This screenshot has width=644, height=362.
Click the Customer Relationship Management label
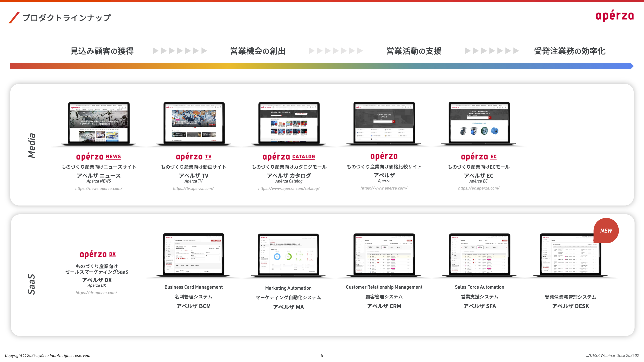click(384, 287)
